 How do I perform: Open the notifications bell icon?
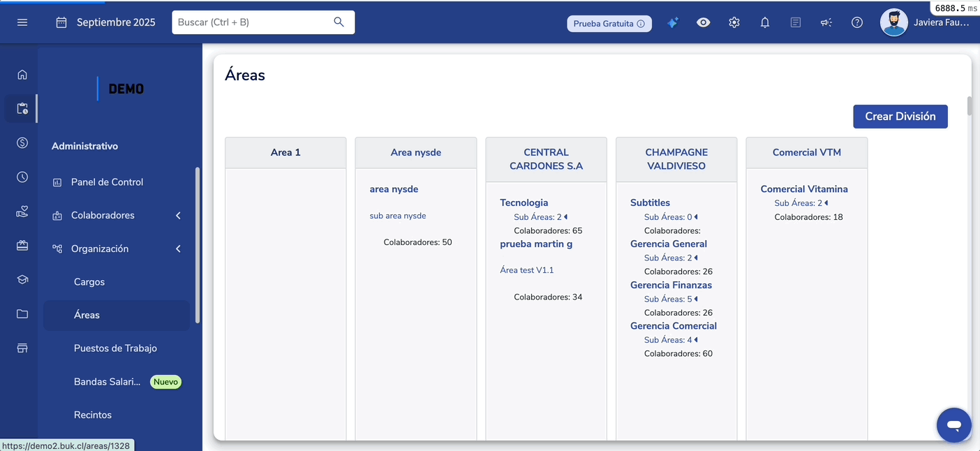765,22
